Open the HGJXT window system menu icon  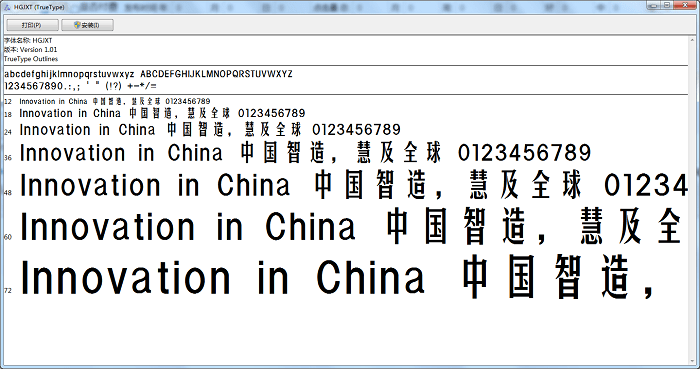(x=7, y=7)
